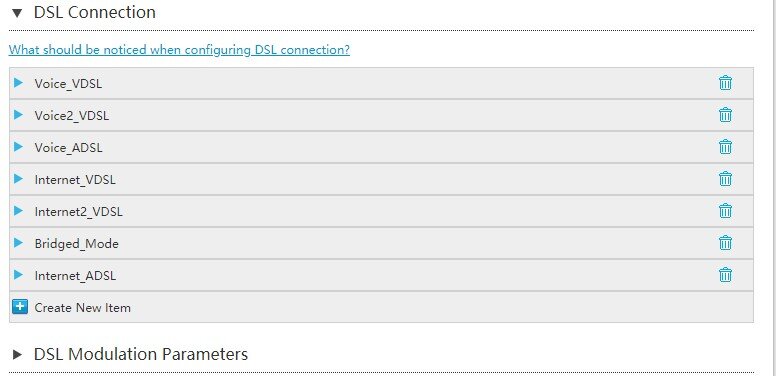Click the Create New Item label
Viewport: 776px width, 376px height.
tap(83, 308)
